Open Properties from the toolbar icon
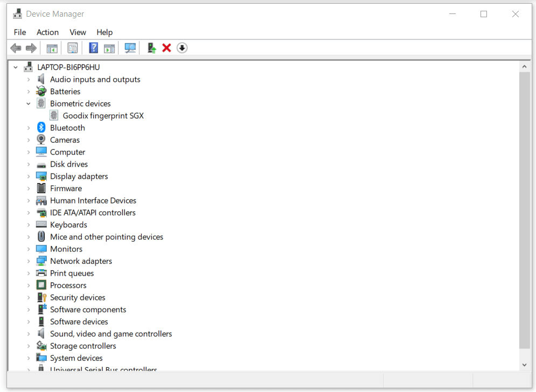This screenshot has width=536, height=392. point(72,48)
